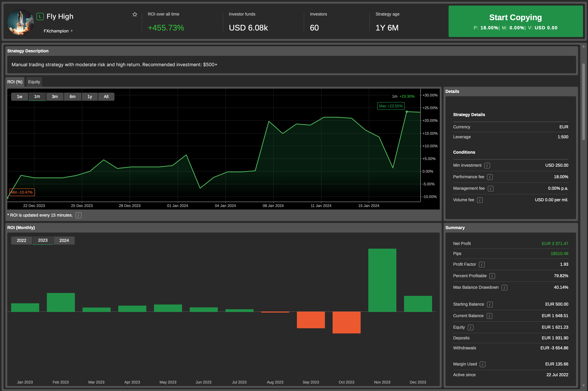Screen dimensions: 588x391
Task: Show monthly ROI for 2024
Action: (64, 240)
